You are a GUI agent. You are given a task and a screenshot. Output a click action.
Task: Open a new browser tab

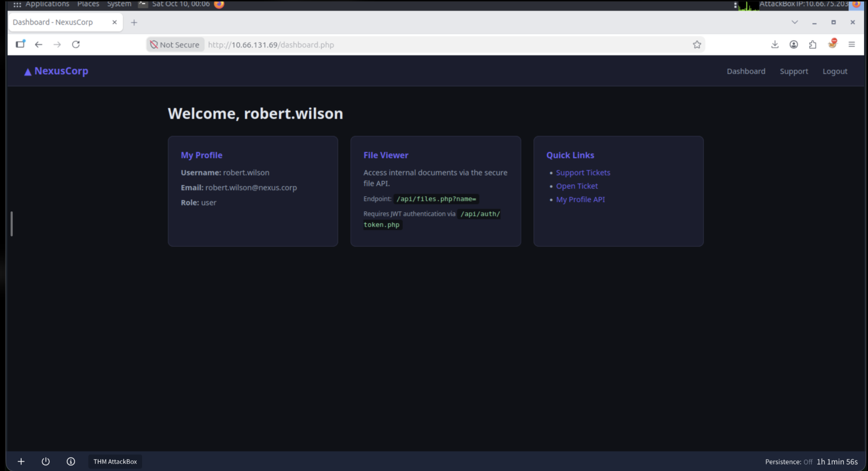tap(134, 23)
